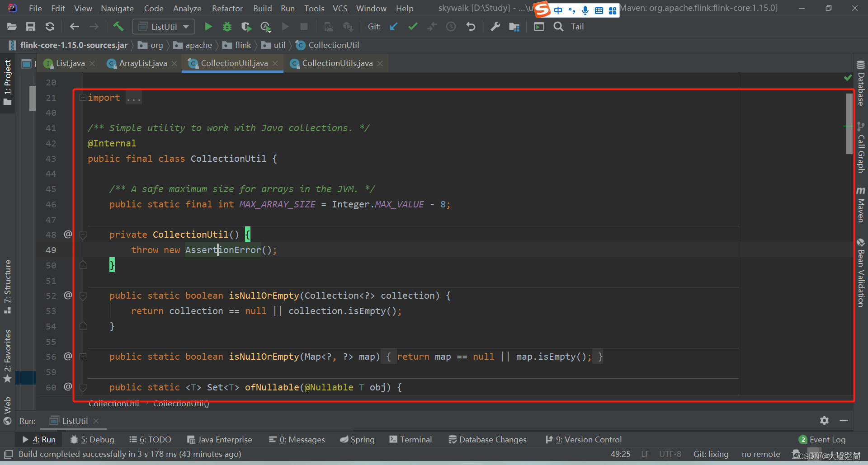This screenshot has height=465, width=868.
Task: Open the Version Control tool window
Action: (584, 439)
